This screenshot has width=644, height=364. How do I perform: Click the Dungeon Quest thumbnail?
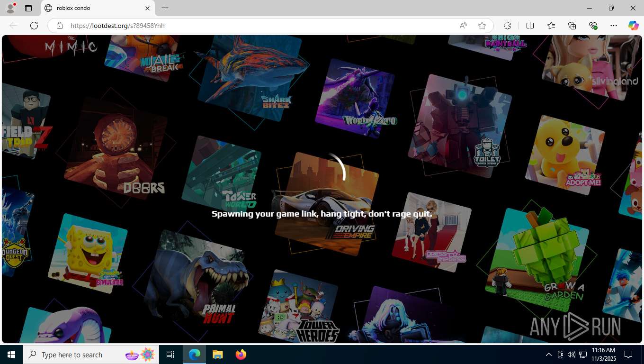[17, 232]
